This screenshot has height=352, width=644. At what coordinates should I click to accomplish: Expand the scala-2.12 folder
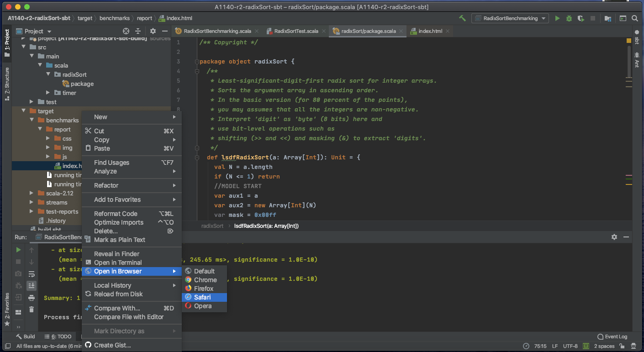pyautogui.click(x=31, y=193)
